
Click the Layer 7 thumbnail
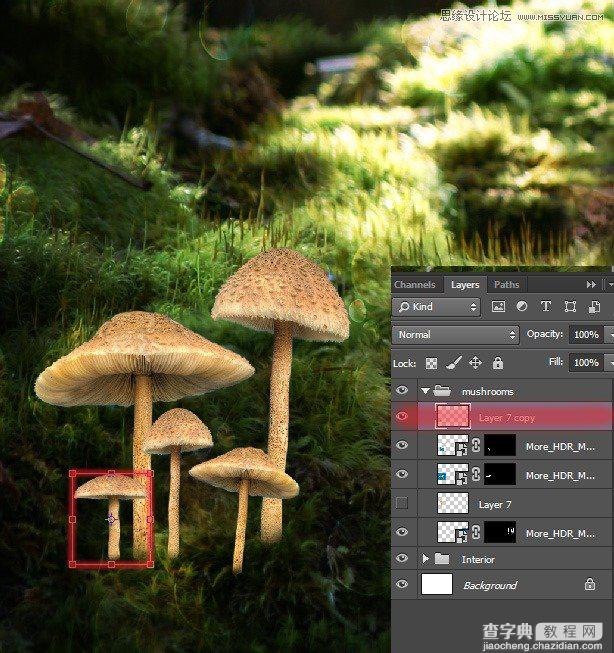point(452,503)
